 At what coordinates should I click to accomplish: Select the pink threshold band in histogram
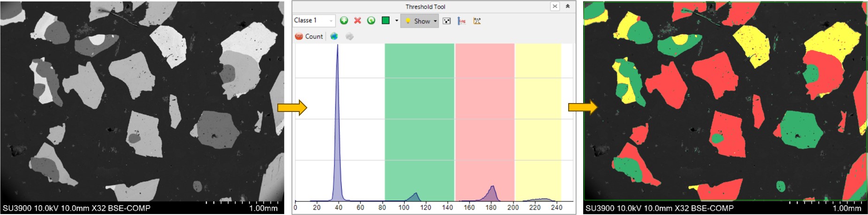click(x=485, y=117)
